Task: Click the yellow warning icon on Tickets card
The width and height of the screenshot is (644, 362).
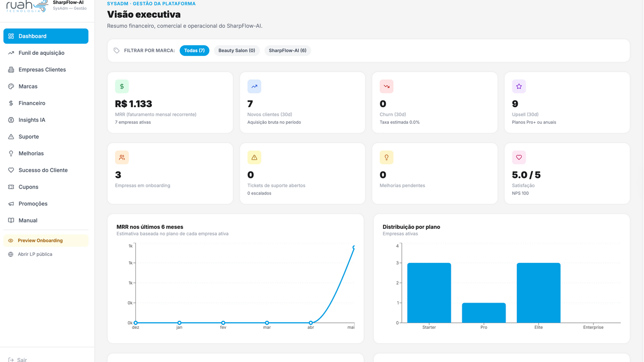Action: 254,157
